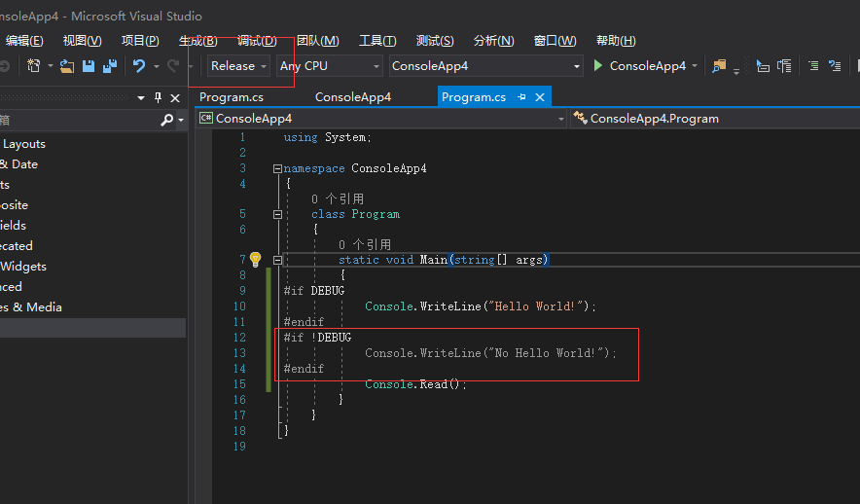Click the arrow-cursor selection icon in toolbar
The height and width of the screenshot is (504, 860).
tap(763, 66)
